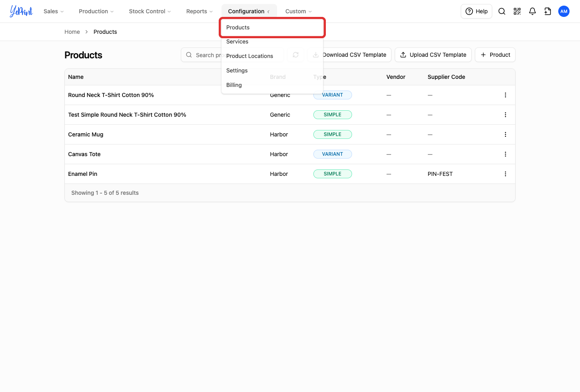Screen dimensions: 580x392
Task: Click the Help button
Action: coord(476,11)
